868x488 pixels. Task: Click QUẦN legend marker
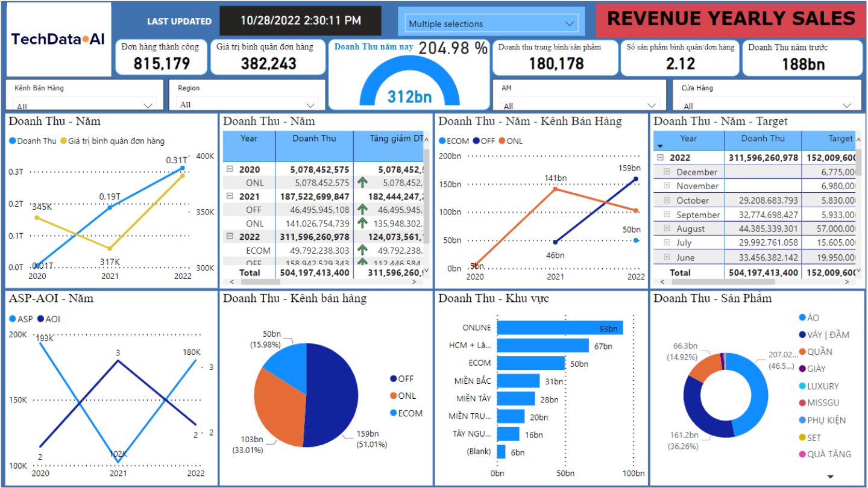802,352
